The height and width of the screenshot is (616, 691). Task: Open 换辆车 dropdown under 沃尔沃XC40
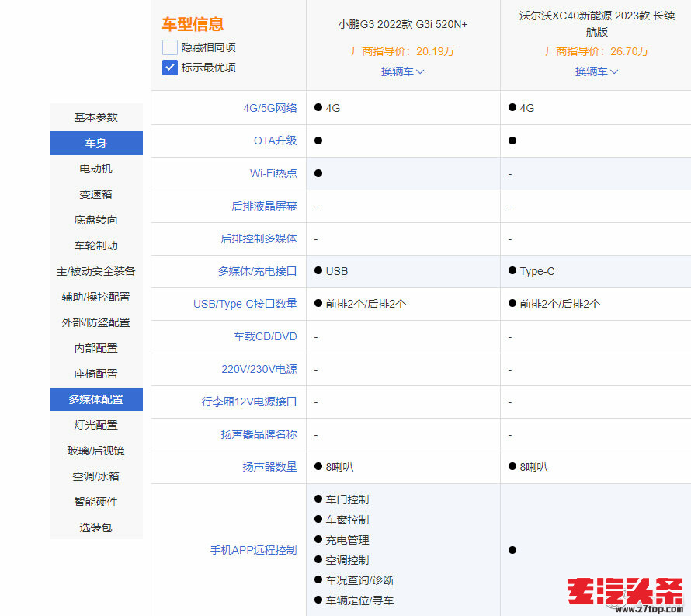(596, 71)
